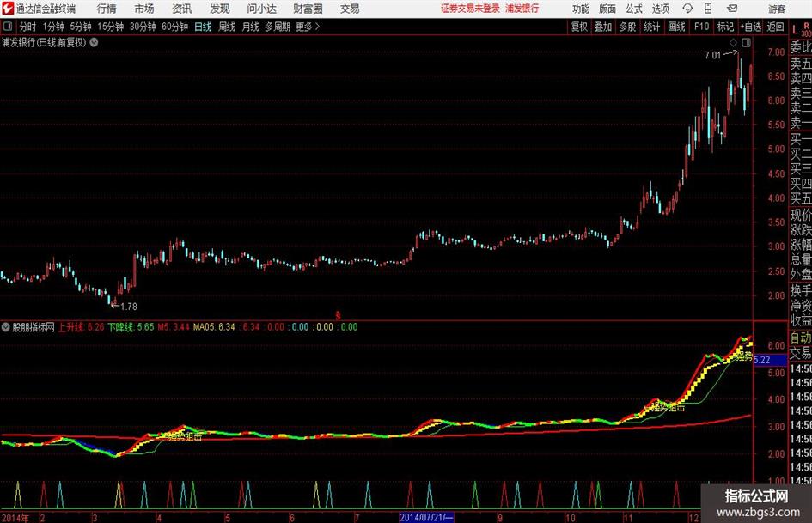Click the 2014/07/21 date marker on time axis
This screenshot has height=523, width=812.
[426, 517]
